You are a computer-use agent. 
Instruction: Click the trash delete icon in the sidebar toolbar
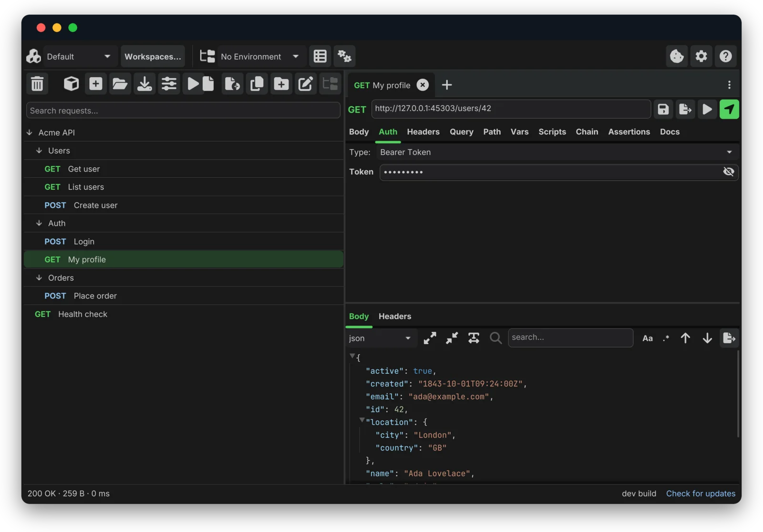37,84
